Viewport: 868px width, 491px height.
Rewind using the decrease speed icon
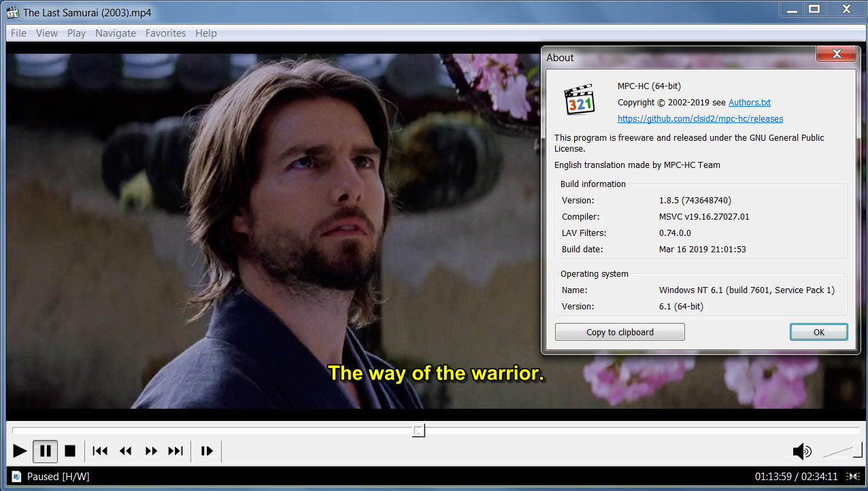125,451
